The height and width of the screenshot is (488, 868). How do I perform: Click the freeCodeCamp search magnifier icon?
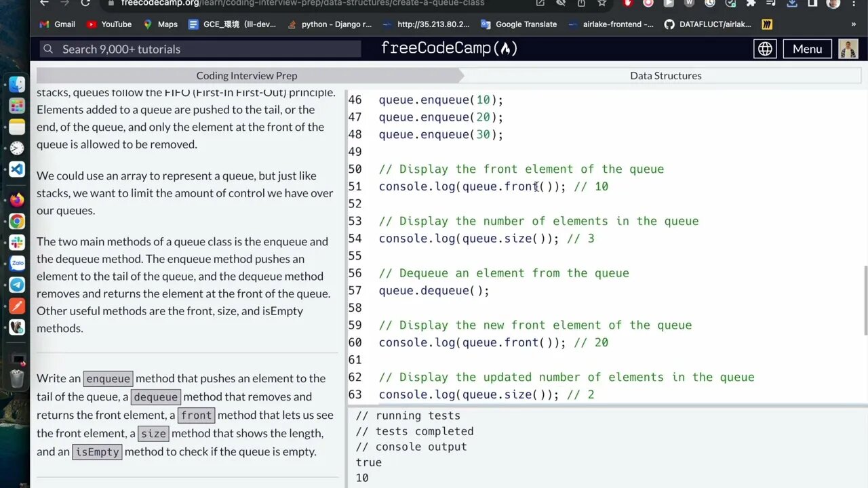47,49
